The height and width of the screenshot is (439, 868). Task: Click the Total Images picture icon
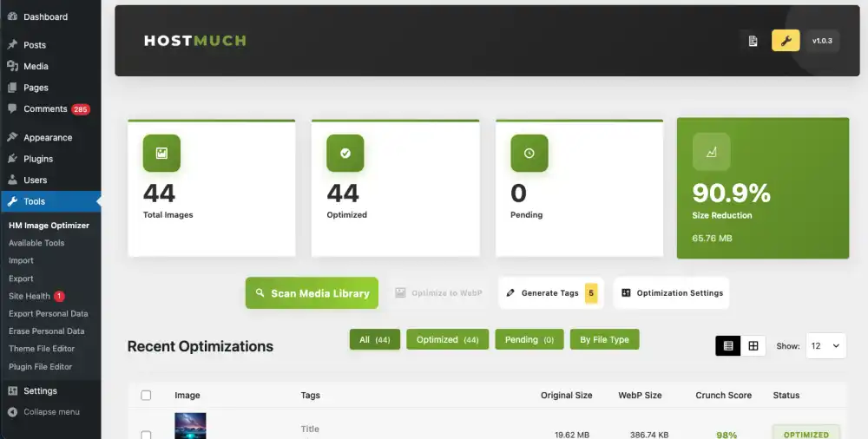point(161,153)
